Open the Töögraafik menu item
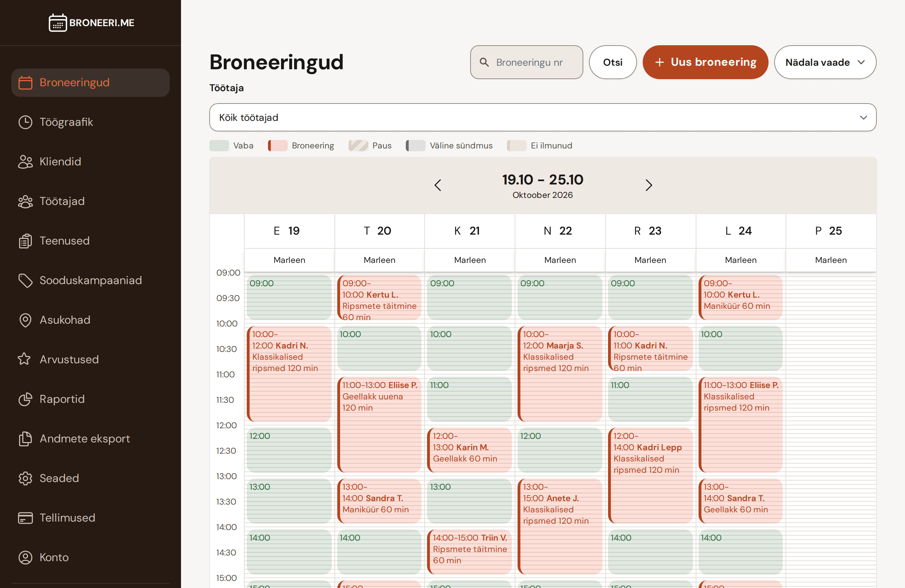905x588 pixels. pos(90,122)
